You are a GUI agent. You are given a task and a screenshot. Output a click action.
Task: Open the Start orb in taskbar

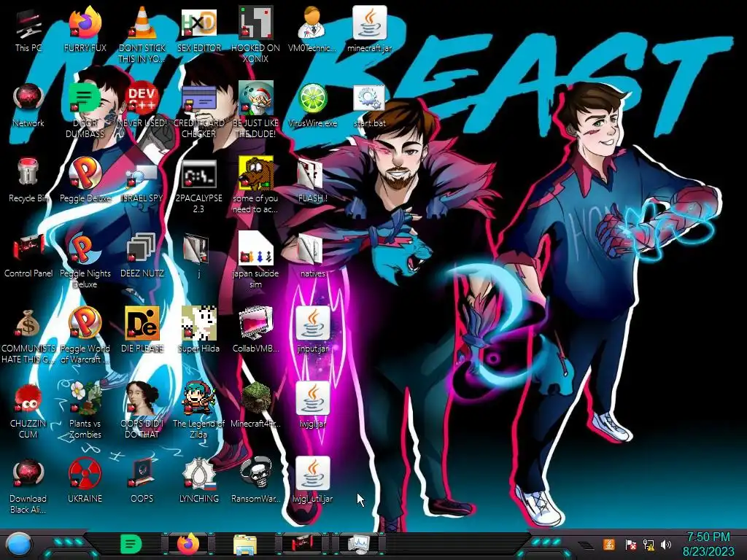[x=20, y=545]
